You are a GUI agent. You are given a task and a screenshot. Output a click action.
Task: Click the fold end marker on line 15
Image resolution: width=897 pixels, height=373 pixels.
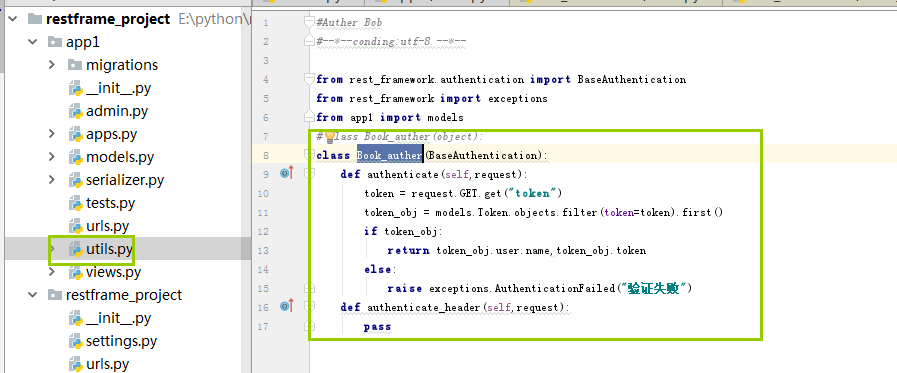tap(309, 288)
